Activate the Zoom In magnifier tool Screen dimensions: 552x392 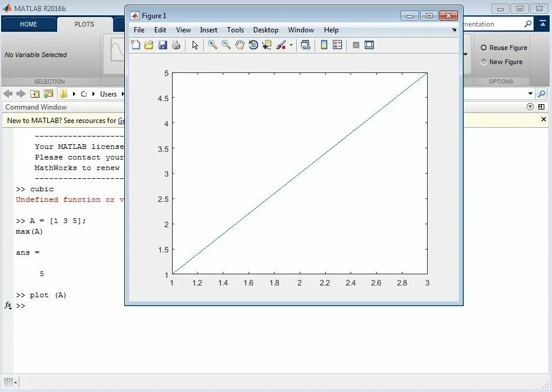pos(212,45)
